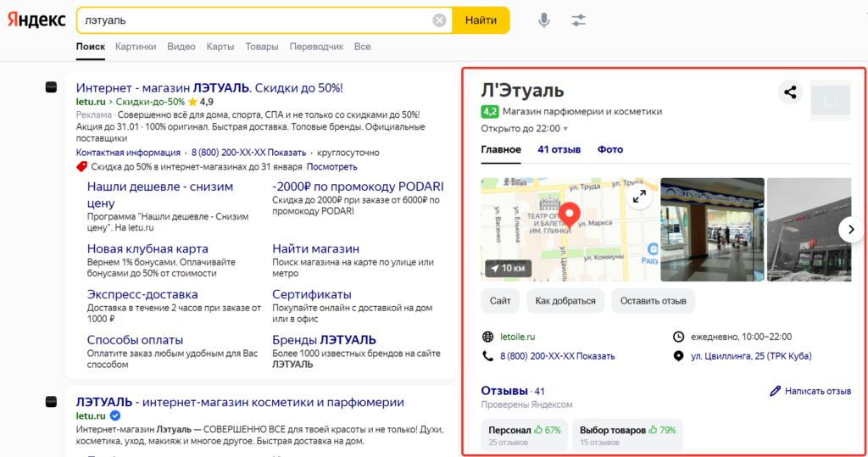
Task: Show next photos with the right arrow
Action: 851,229
